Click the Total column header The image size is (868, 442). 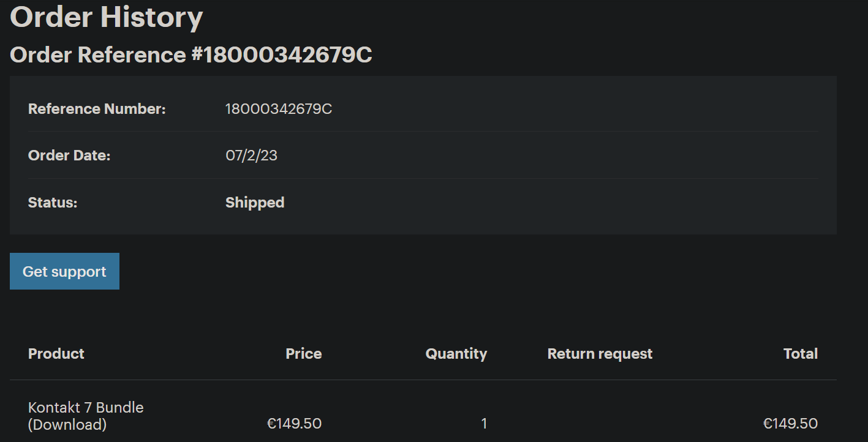pos(800,354)
